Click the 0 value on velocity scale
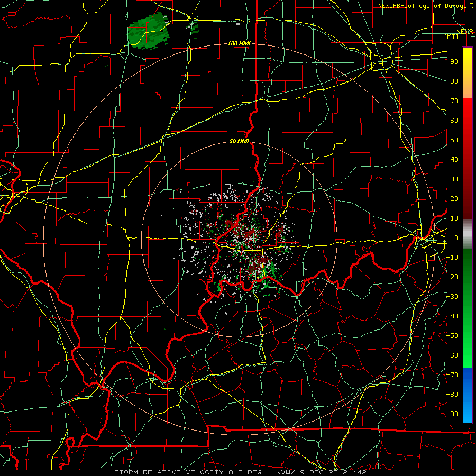 [456, 238]
